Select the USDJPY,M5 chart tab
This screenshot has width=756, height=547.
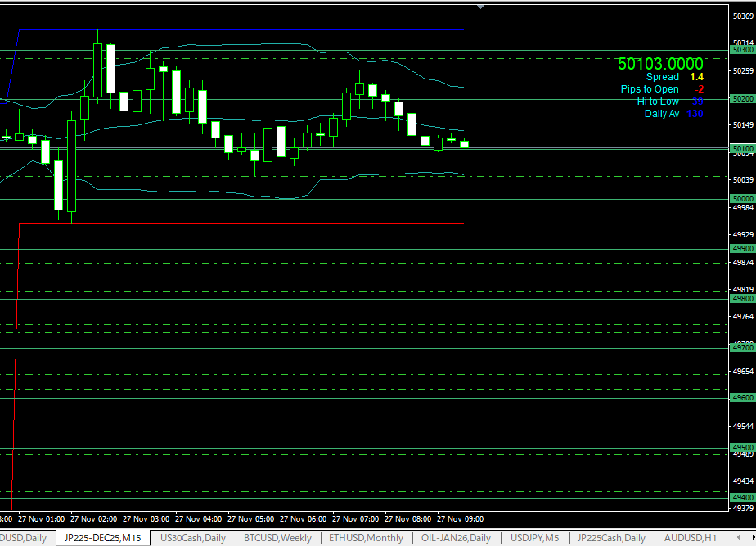pyautogui.click(x=535, y=538)
